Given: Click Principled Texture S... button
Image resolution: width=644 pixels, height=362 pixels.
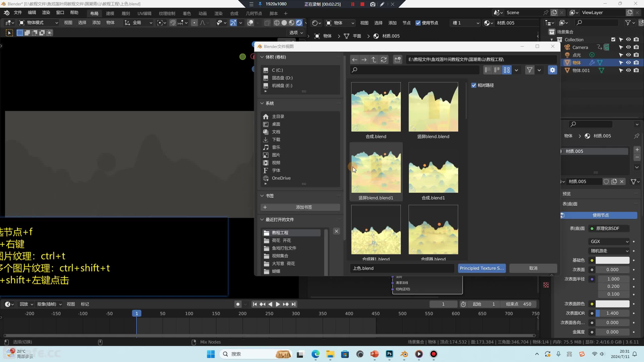Looking at the screenshot, I should (x=482, y=268).
